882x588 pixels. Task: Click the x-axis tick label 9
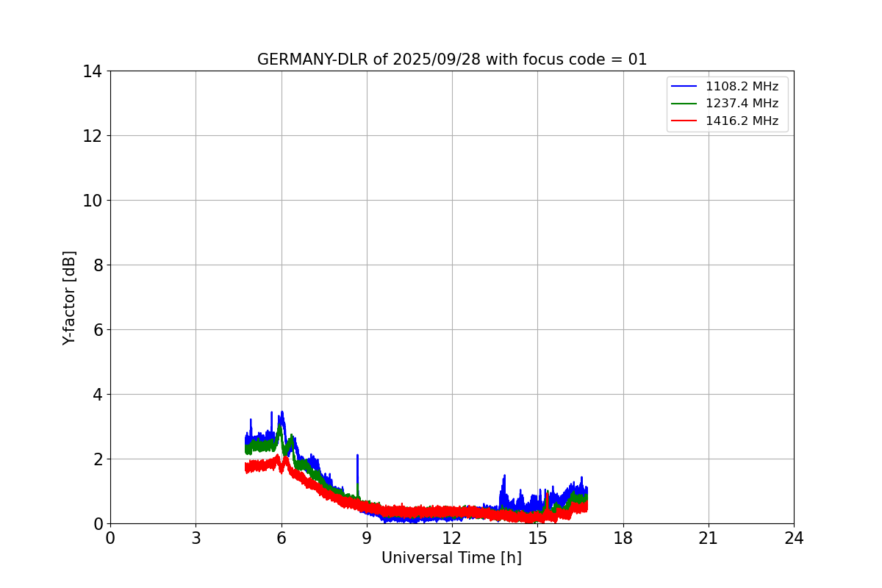[x=367, y=538]
